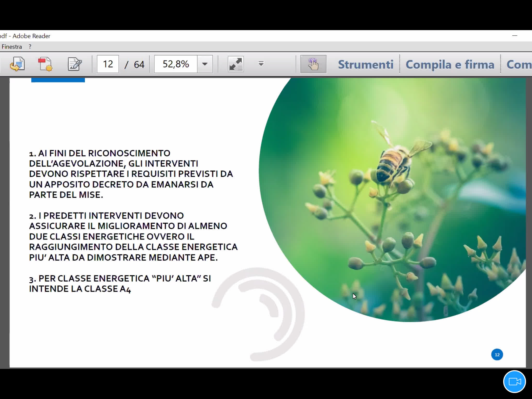Click the bee photo in the slide
Screen dimensions: 532x399
pos(392,200)
